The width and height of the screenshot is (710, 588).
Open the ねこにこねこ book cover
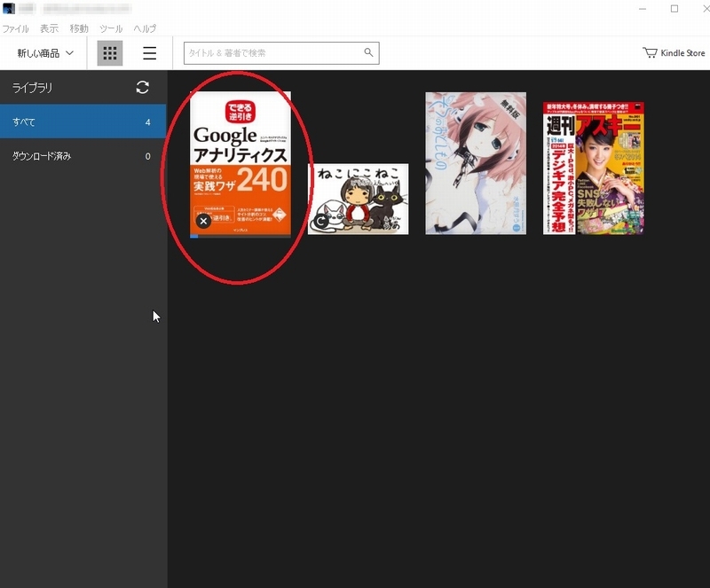tap(359, 200)
